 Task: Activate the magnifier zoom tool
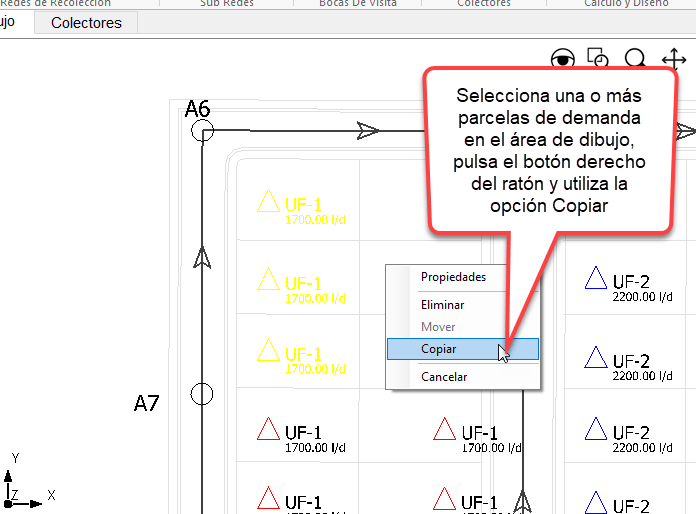coord(635,60)
